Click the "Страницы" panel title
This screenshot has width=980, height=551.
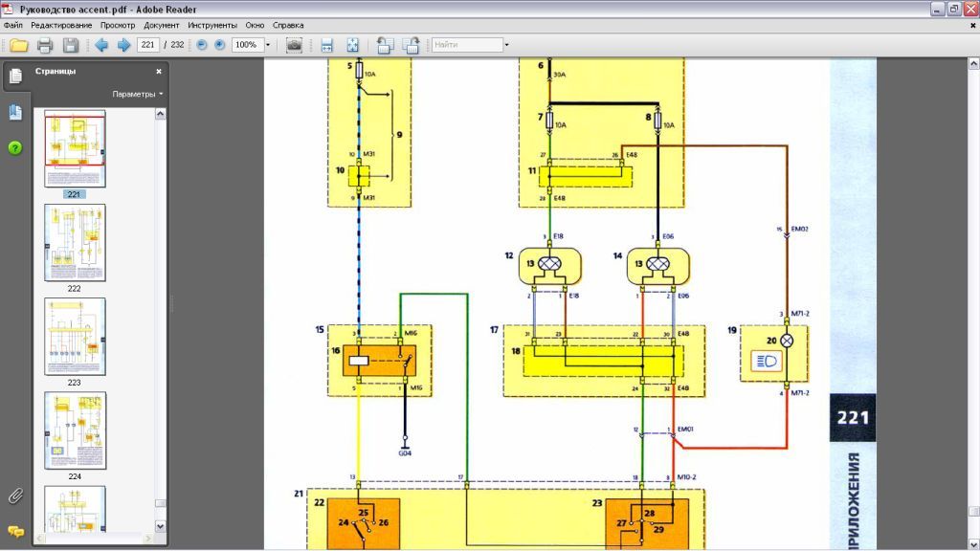[x=56, y=71]
